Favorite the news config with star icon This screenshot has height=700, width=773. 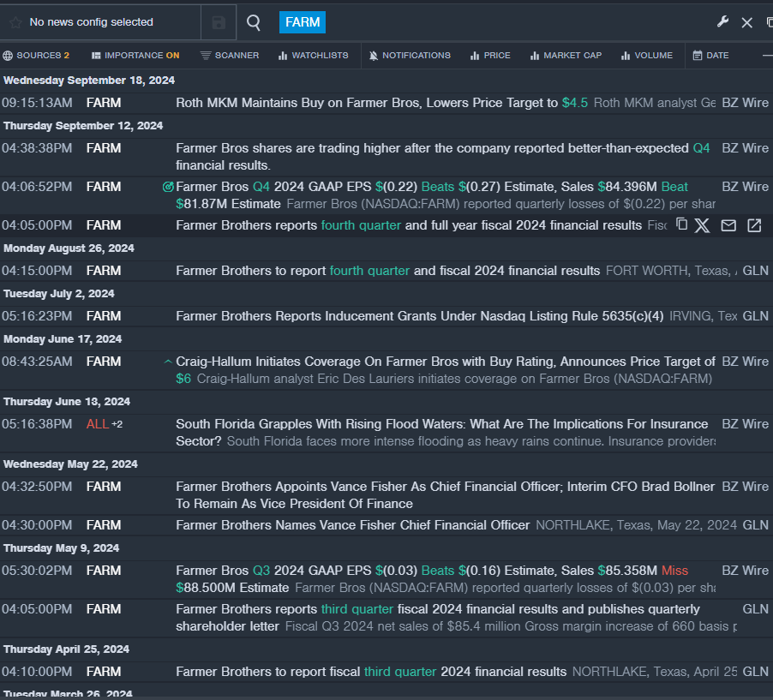(x=15, y=22)
